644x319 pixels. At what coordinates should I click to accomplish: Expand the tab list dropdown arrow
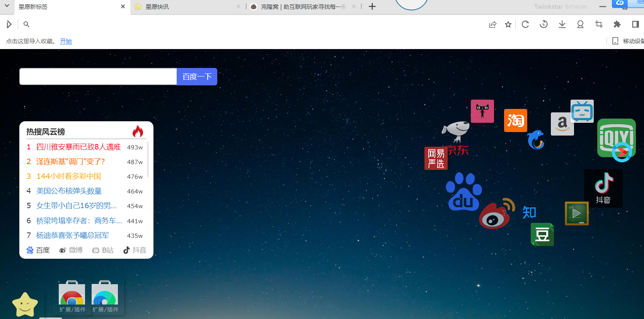[7, 6]
